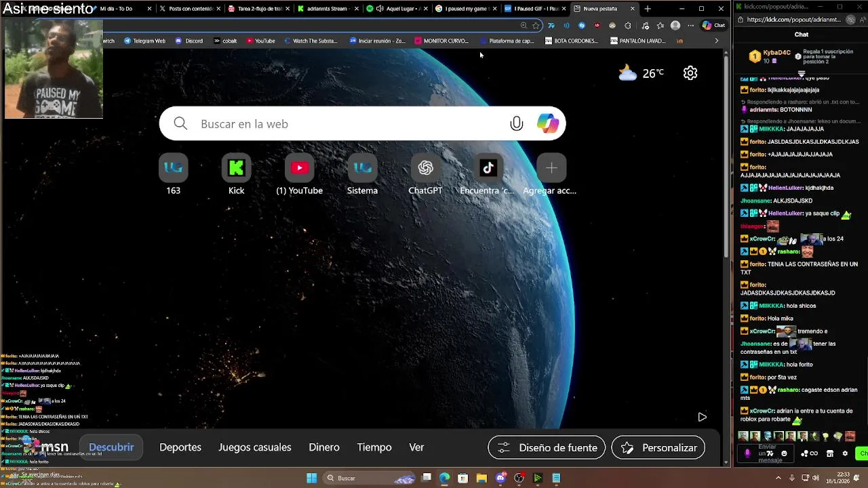
Task: Show hidden tray icons chevron
Action: pos(778,478)
